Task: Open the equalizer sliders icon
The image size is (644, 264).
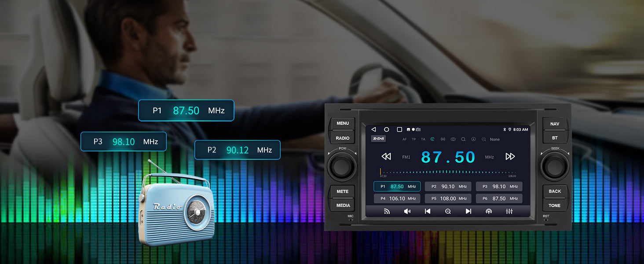Action: (x=509, y=211)
